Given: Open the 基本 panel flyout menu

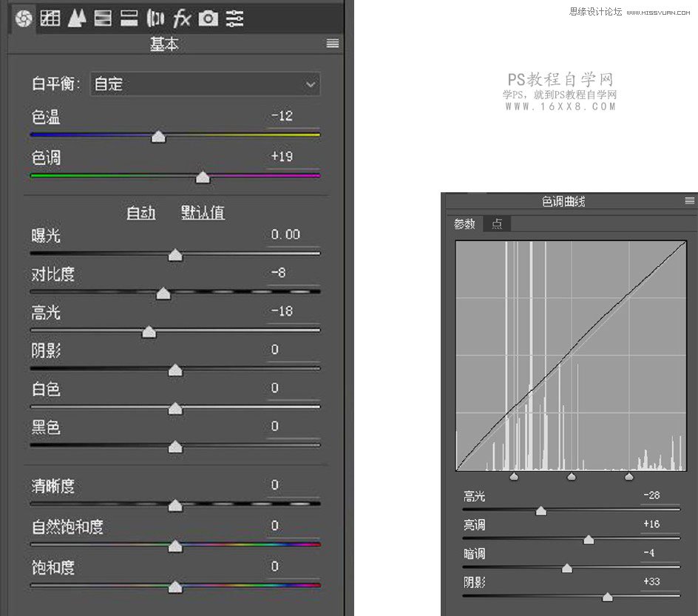Looking at the screenshot, I should tap(333, 43).
